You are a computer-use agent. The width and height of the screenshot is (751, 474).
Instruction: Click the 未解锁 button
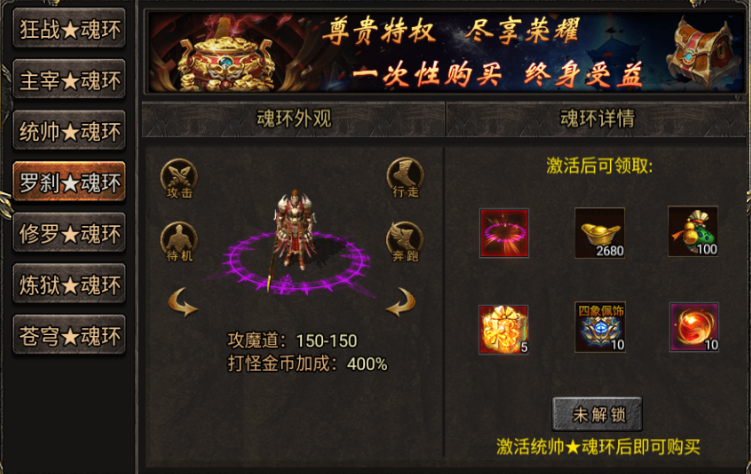pos(597,414)
